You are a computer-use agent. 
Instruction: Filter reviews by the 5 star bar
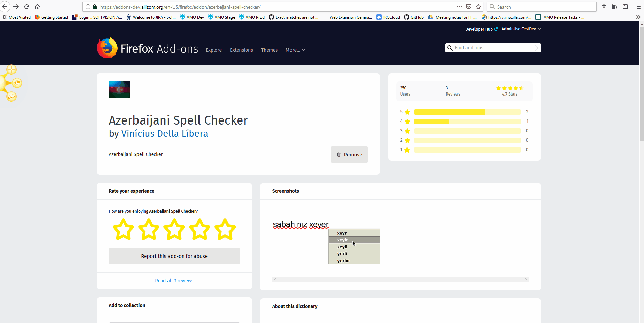tap(467, 112)
